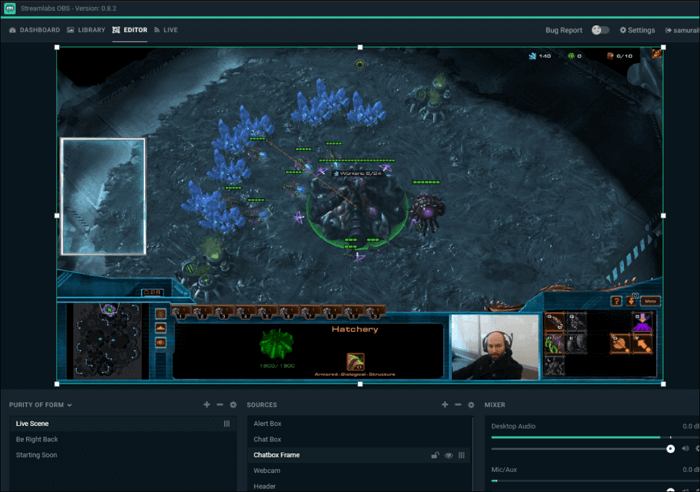
Task: Switch to the Library tab
Action: tap(86, 30)
